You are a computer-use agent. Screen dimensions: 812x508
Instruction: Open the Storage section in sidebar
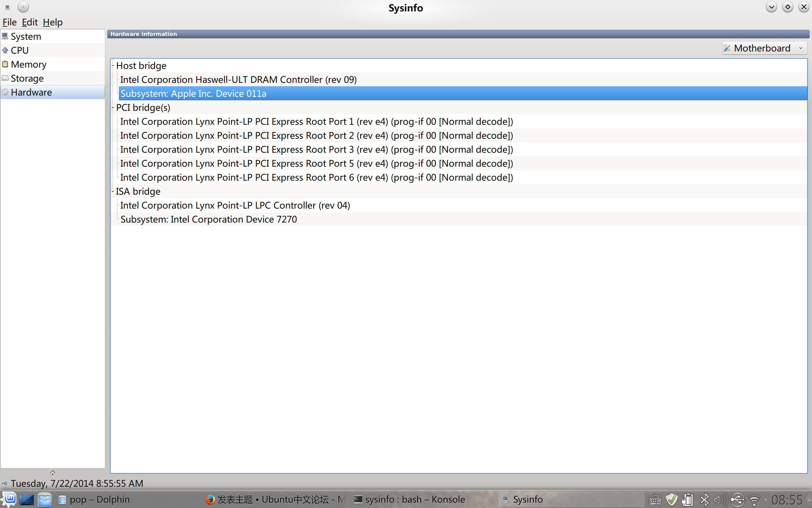point(53,78)
